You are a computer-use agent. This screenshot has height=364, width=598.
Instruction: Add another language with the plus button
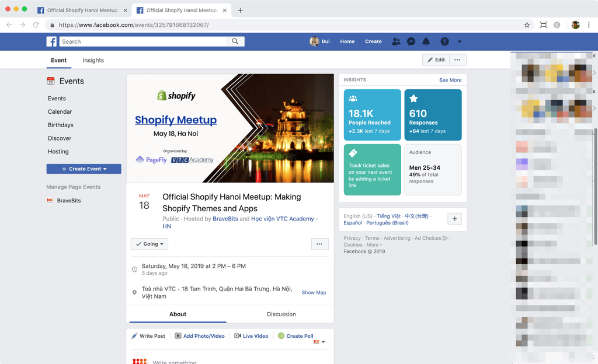pyautogui.click(x=455, y=219)
